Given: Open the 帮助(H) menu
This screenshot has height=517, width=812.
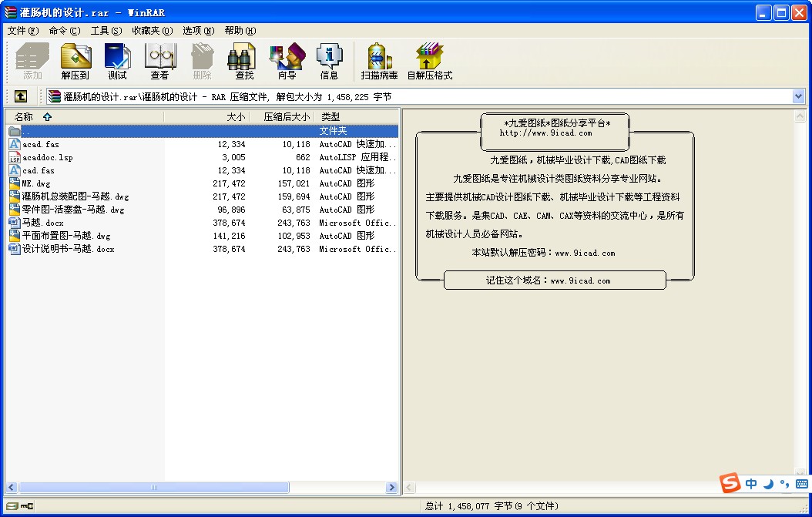Looking at the screenshot, I should pos(240,31).
